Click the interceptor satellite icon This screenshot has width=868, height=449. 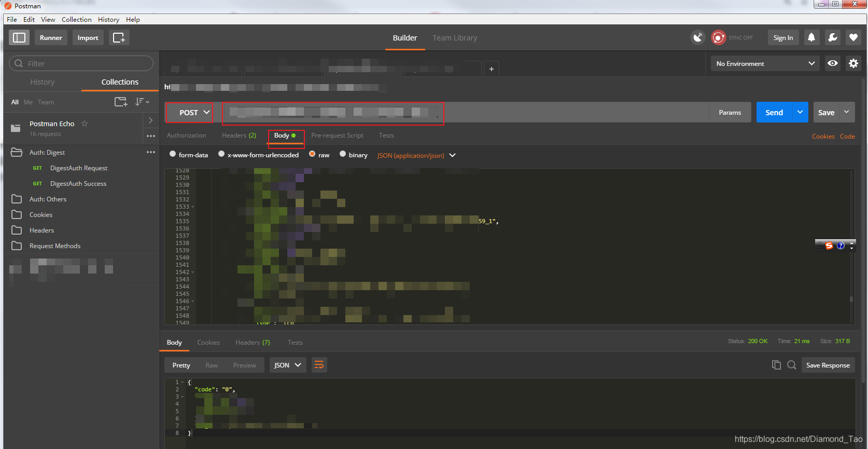point(698,37)
